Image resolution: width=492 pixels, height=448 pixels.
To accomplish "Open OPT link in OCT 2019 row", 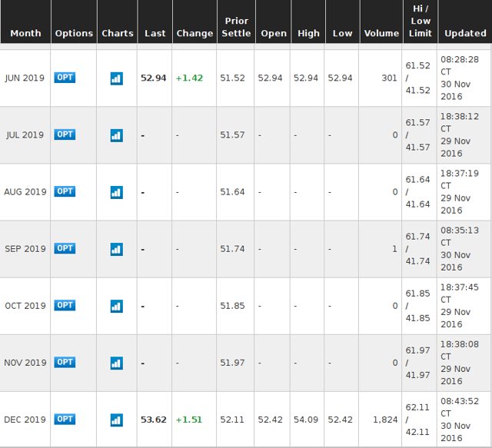I will (x=65, y=305).
